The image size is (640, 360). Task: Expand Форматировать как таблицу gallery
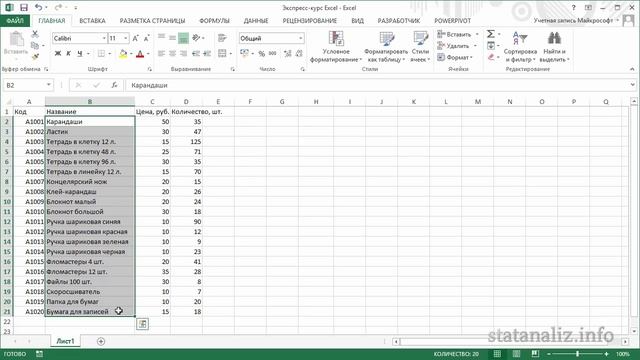coord(386,47)
